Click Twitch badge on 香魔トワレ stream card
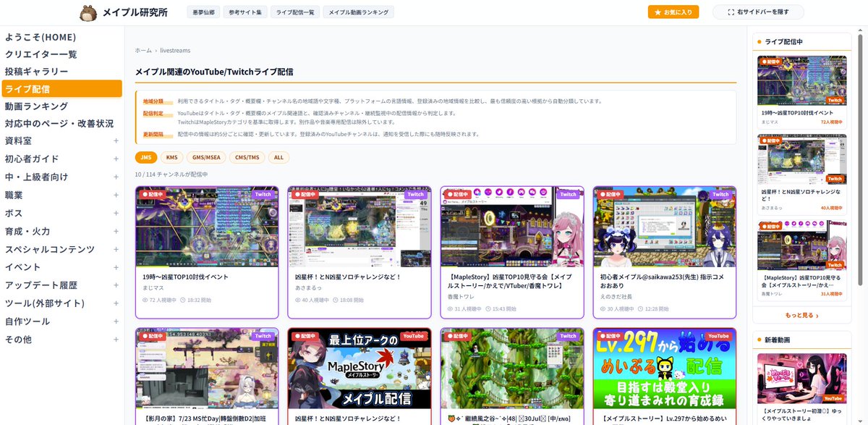This screenshot has width=868, height=425. 568,194
